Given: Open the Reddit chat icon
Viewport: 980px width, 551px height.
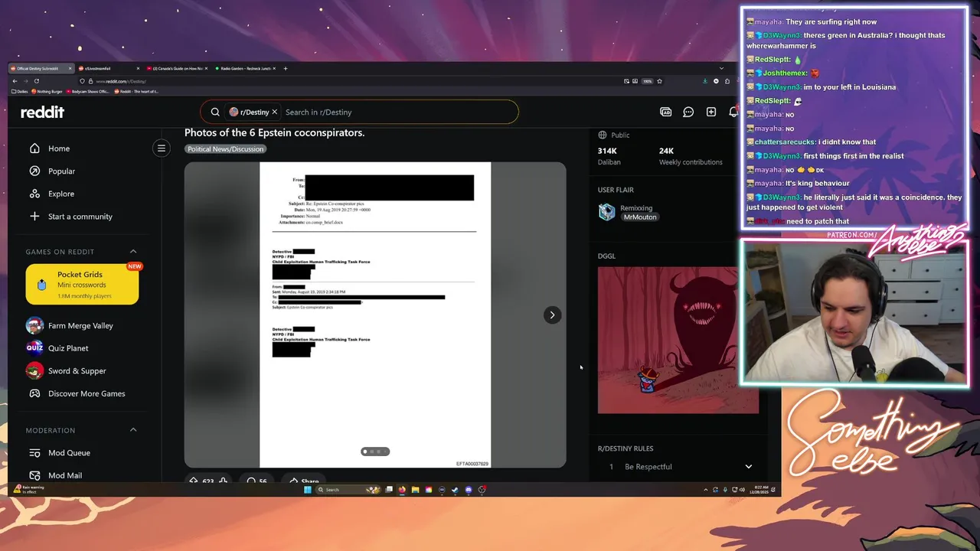Looking at the screenshot, I should [x=688, y=112].
